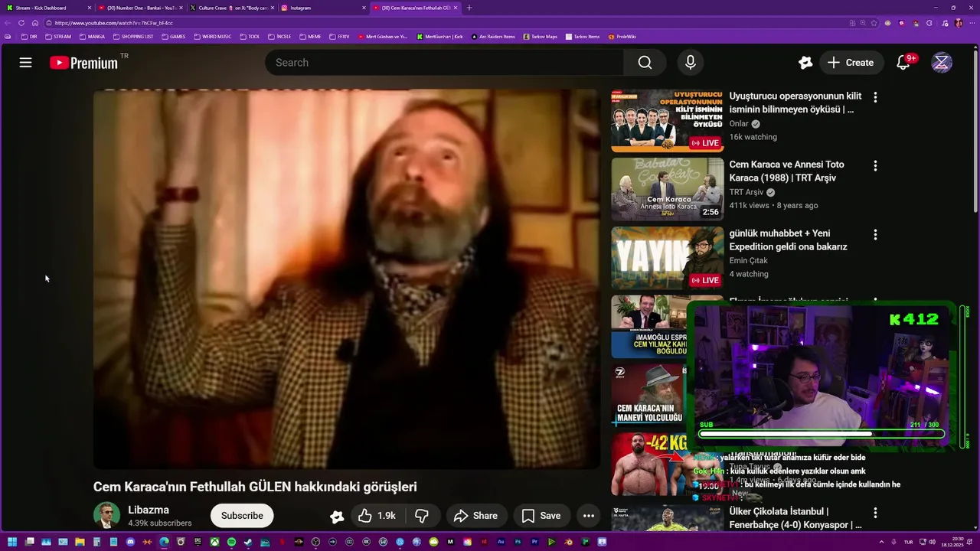Open the YouTube account avatar menu
Screen dimensions: 980x551
pyautogui.click(x=942, y=63)
